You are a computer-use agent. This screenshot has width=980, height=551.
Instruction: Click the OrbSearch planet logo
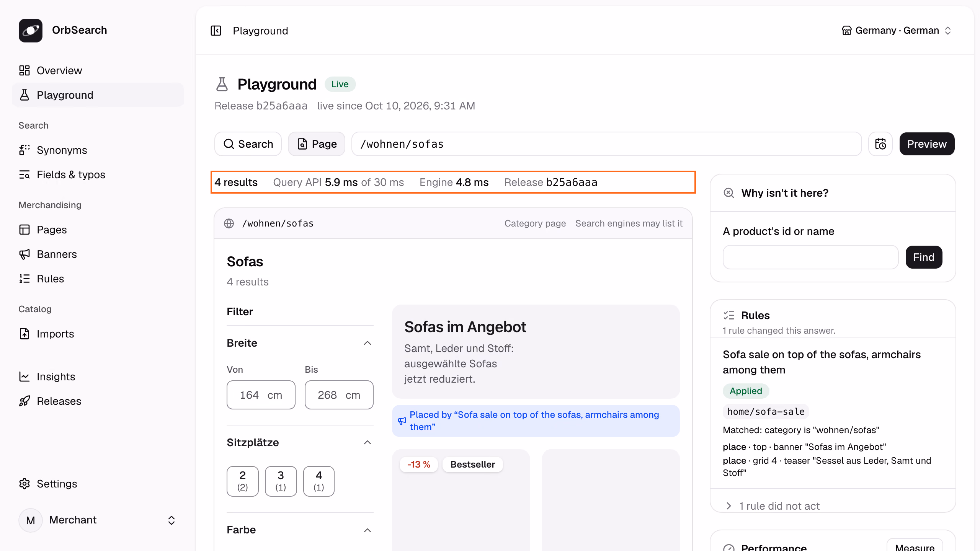[31, 31]
